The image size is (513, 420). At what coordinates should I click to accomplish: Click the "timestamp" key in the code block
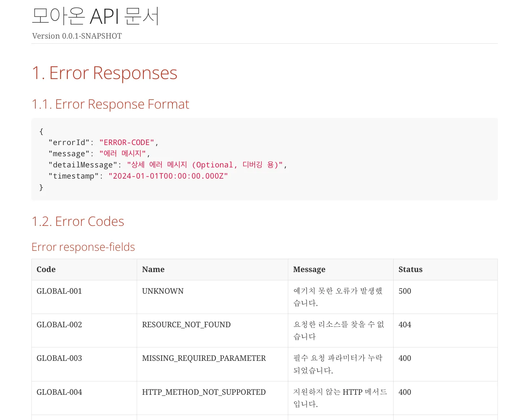coord(74,176)
